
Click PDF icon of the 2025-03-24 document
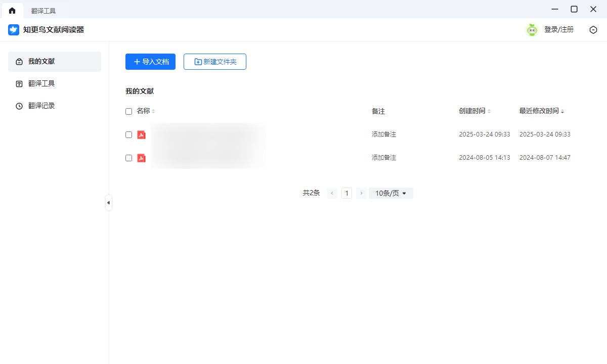[141, 134]
